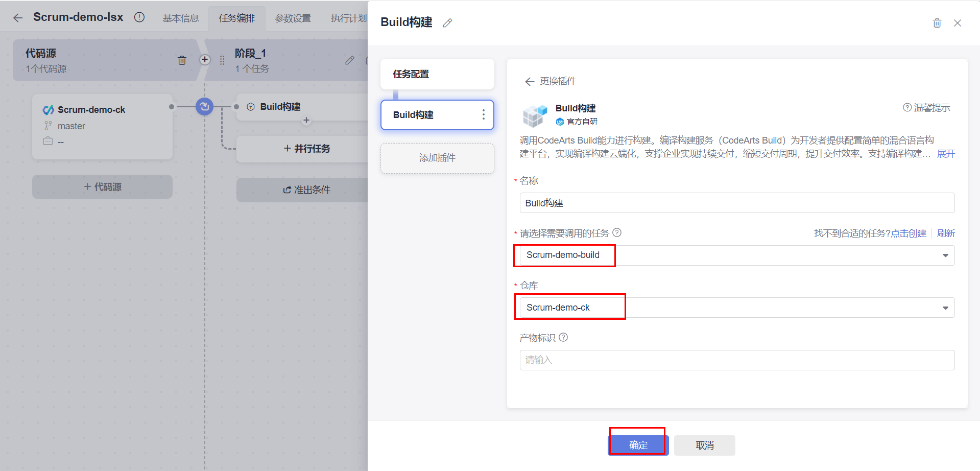The width and height of the screenshot is (980, 471).
Task: Expand the 仓库 dropdown Scrum-demo-ck
Action: [737, 308]
